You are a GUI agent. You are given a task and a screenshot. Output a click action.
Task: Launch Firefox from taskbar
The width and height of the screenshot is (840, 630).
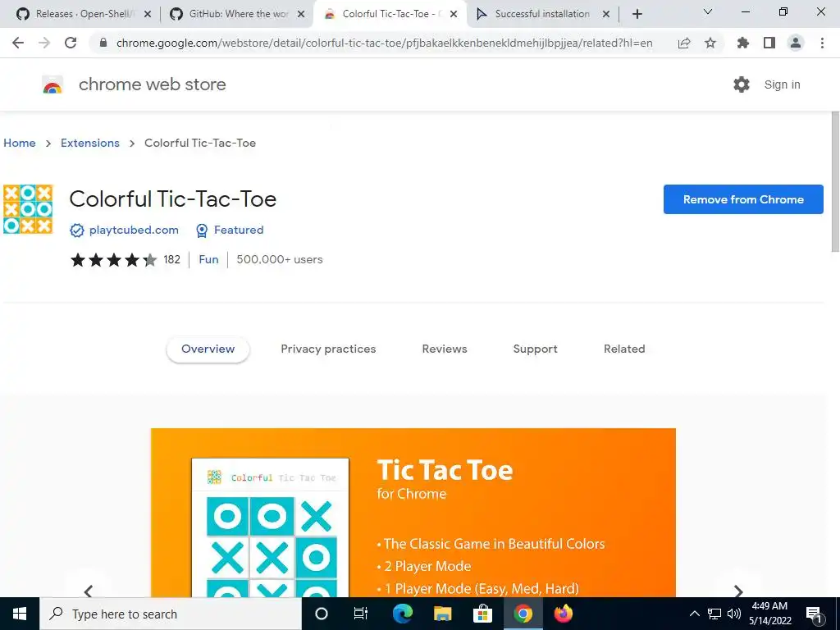point(563,614)
